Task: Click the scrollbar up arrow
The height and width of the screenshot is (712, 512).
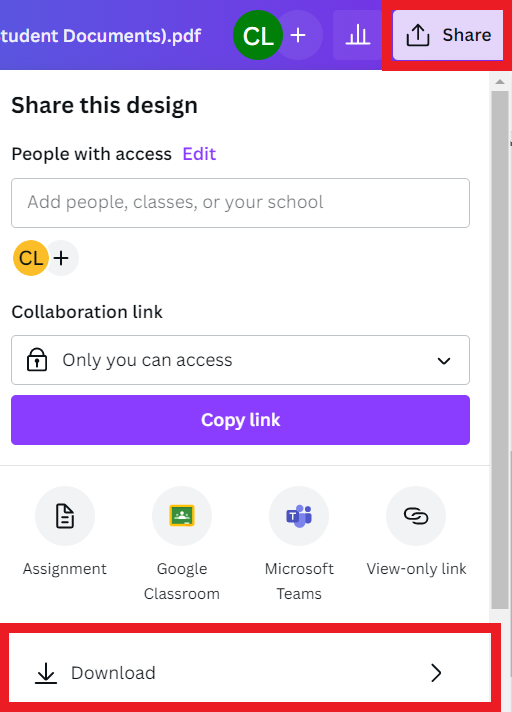Action: click(x=500, y=82)
